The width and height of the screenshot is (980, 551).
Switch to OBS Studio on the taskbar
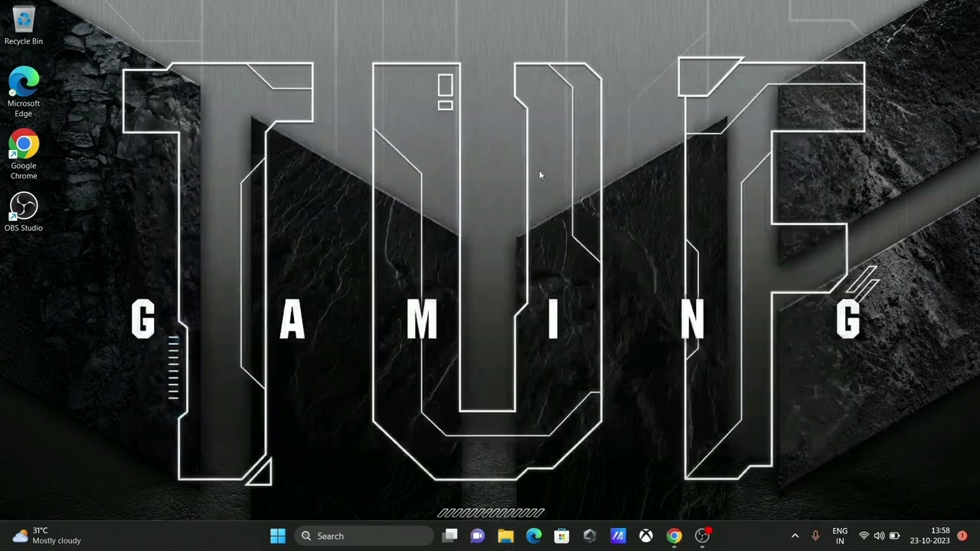coord(702,536)
